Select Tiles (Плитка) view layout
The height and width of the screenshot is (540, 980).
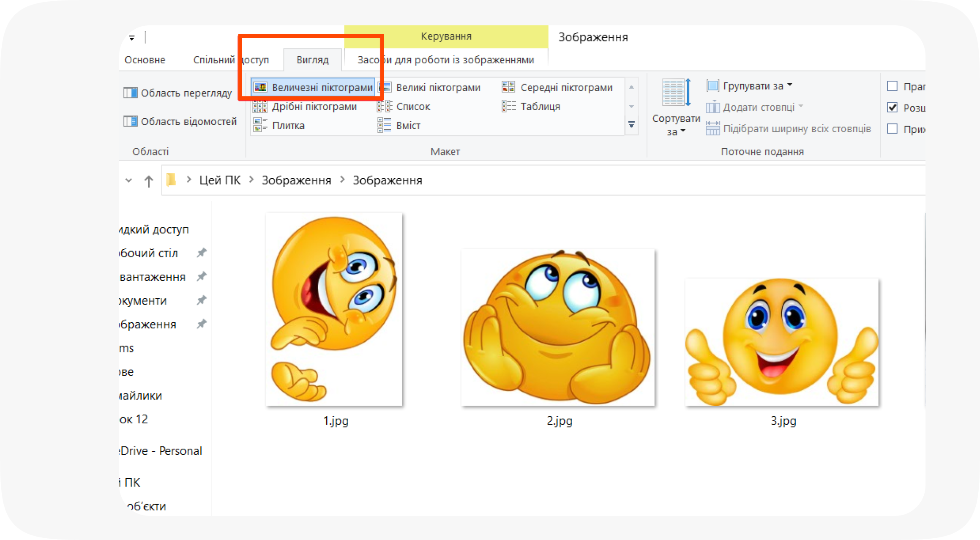pos(279,125)
